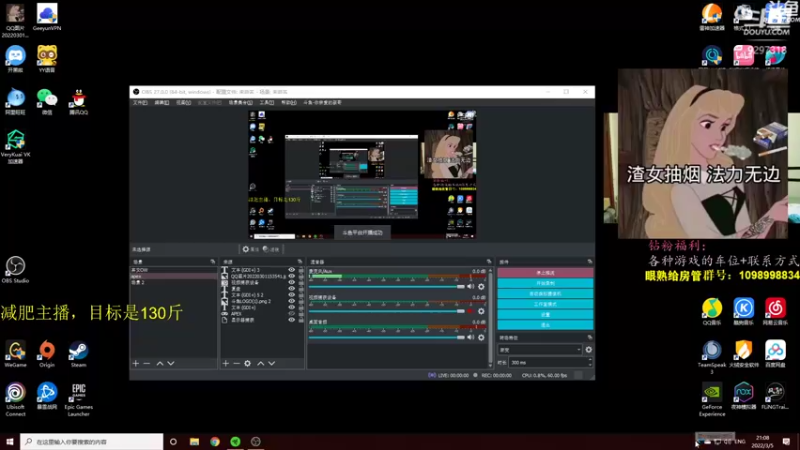The image size is (800, 450).
Task: Move the source down with the down arrow
Action: point(271,363)
